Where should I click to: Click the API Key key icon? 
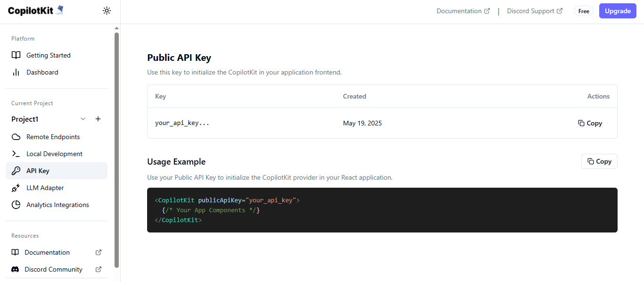(x=16, y=171)
